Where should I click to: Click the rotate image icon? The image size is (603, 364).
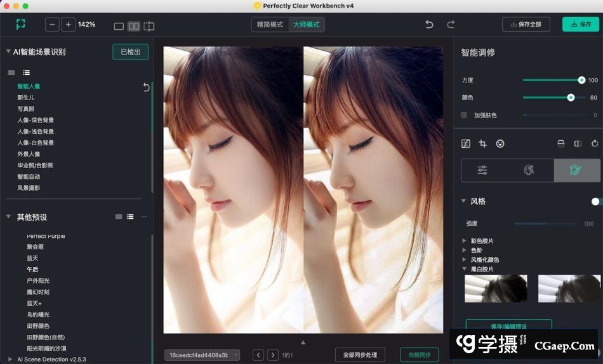pyautogui.click(x=595, y=144)
